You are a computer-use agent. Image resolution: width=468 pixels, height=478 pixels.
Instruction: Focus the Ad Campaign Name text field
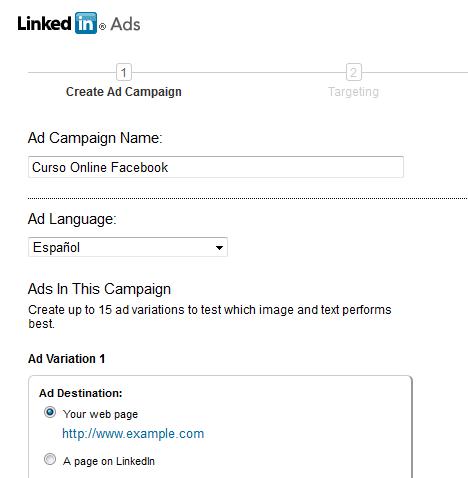[216, 167]
